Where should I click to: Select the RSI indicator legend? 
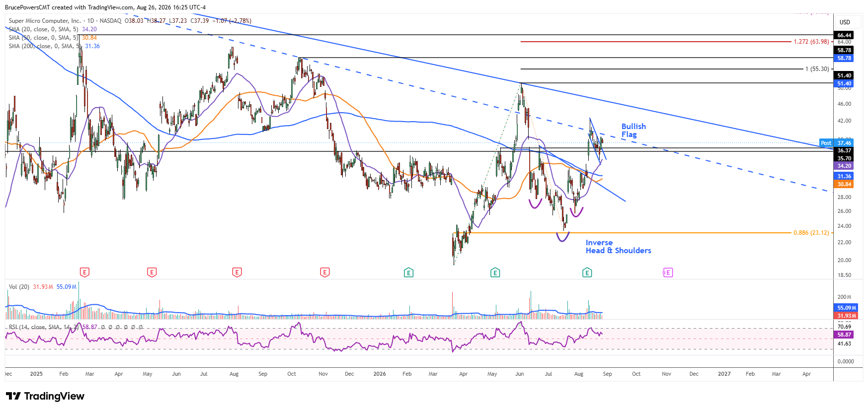(76, 327)
